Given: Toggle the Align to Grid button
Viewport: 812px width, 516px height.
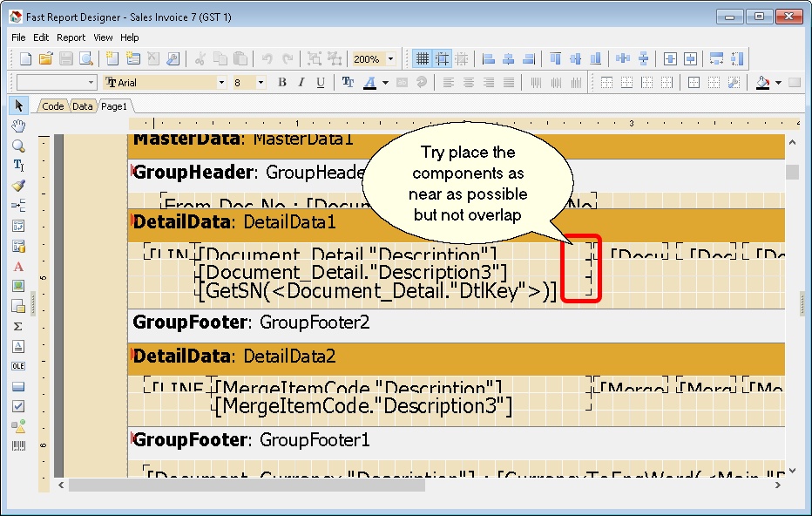Looking at the screenshot, I should tap(442, 58).
